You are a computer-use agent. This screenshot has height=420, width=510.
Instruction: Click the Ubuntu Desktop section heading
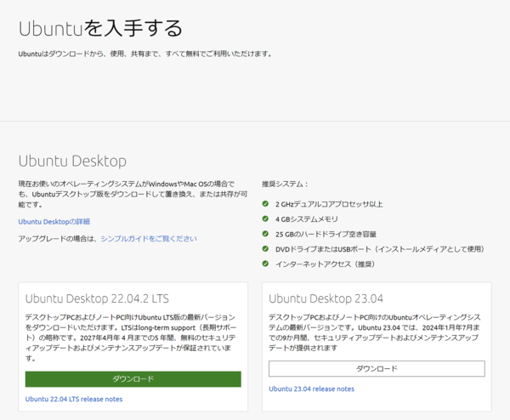[72, 161]
